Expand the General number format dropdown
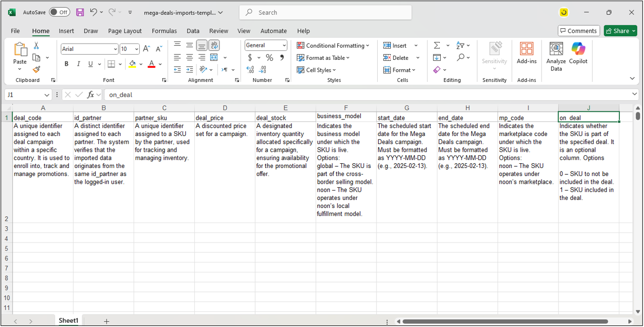Image resolution: width=644 pixels, height=327 pixels. [x=284, y=46]
